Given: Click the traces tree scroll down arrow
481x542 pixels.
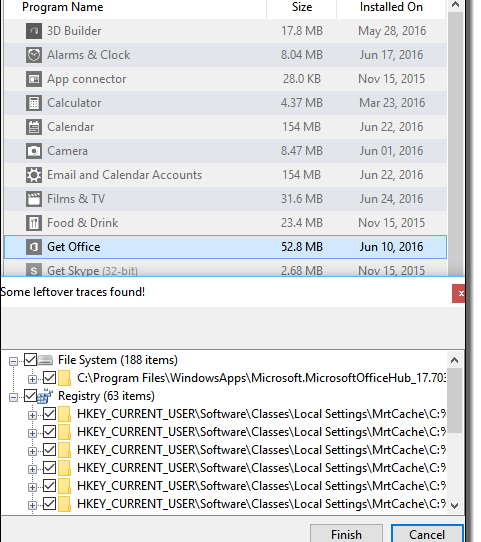Looking at the screenshot, I should pyautogui.click(x=455, y=506).
